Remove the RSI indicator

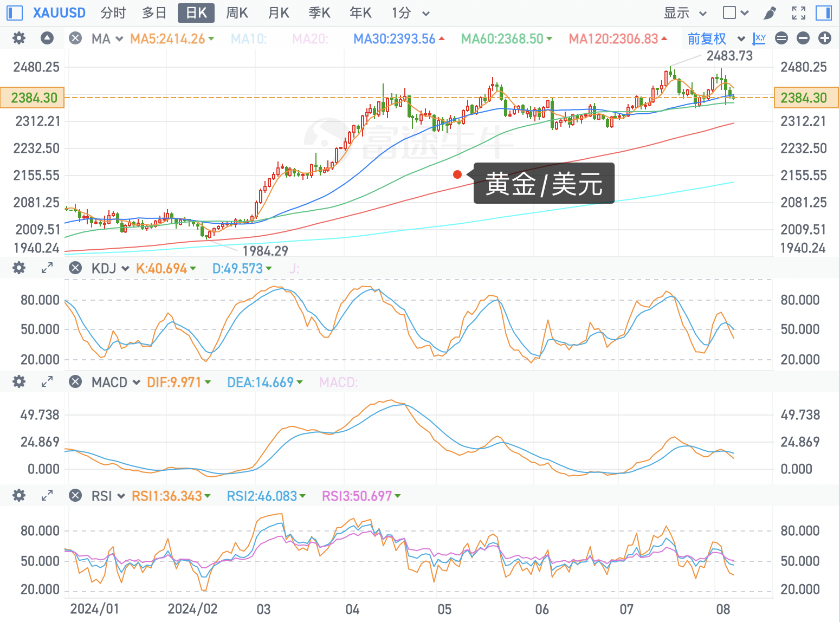[x=75, y=495]
